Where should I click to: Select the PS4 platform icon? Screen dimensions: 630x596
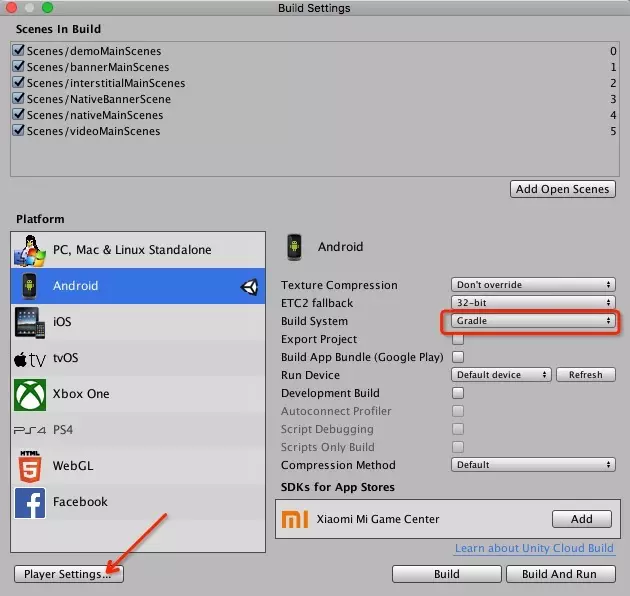click(30, 430)
